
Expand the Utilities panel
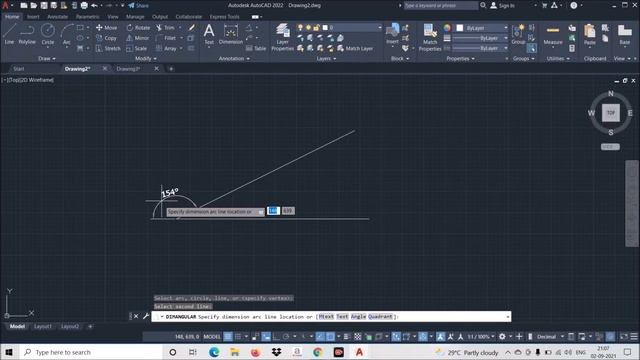coord(558,58)
